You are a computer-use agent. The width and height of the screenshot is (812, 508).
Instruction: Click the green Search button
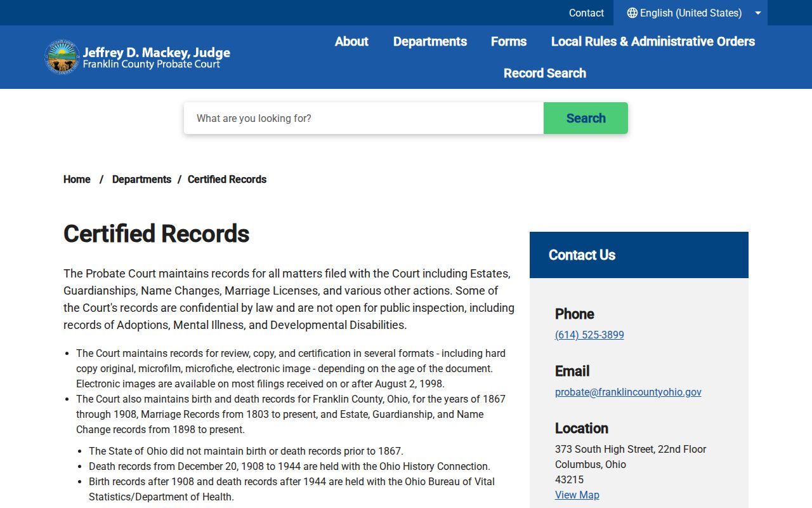(586, 118)
